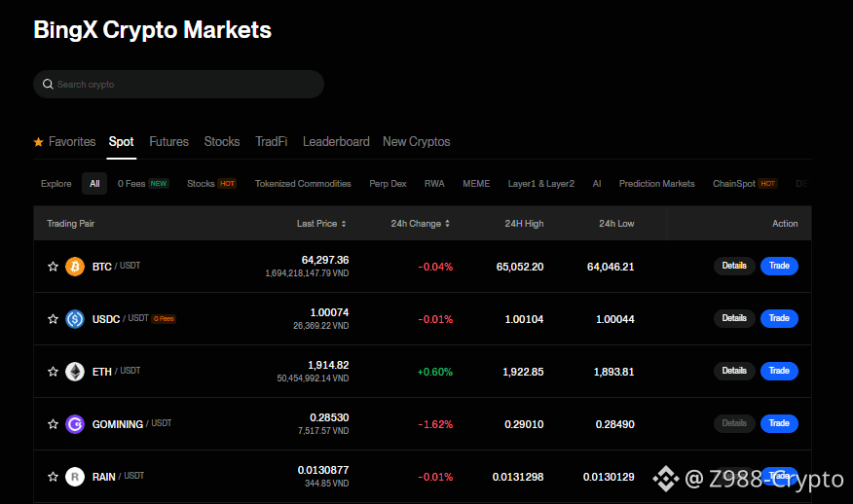This screenshot has width=853, height=504.
Task: Filter by ChainSpot category
Action: pos(745,184)
